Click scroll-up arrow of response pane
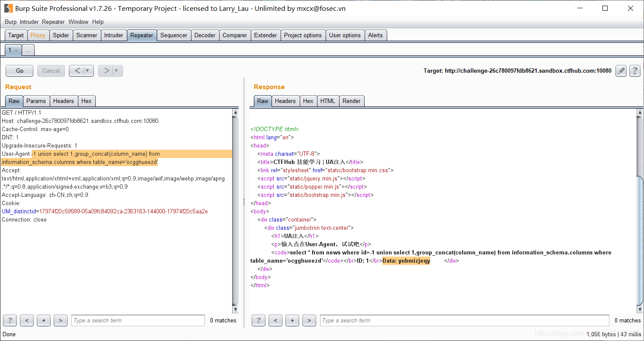Viewport: 644px width, 341px height. 640,113
